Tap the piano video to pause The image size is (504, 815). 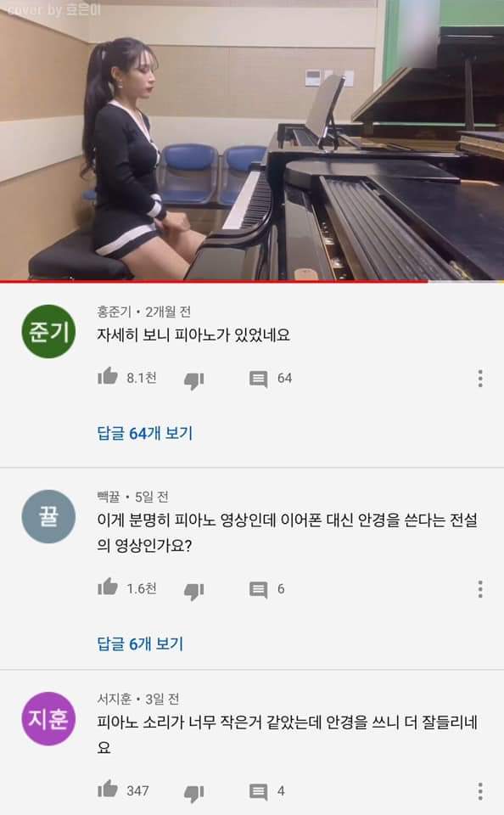252,140
